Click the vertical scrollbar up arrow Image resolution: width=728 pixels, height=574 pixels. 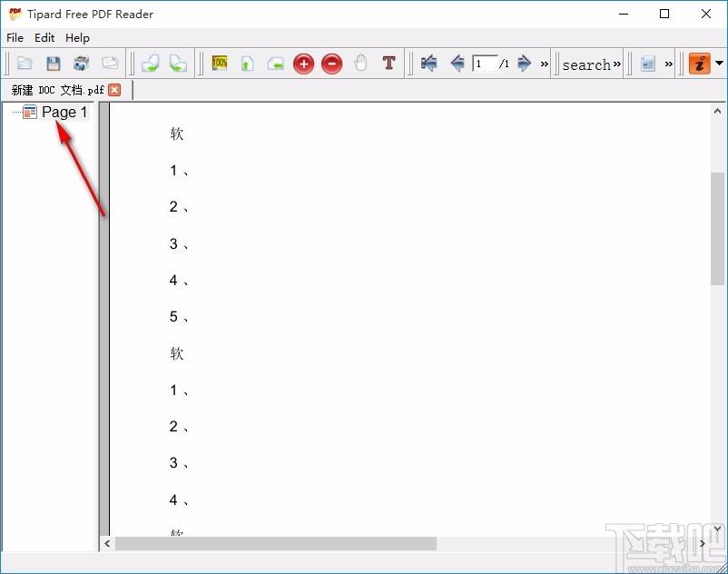tap(717, 111)
